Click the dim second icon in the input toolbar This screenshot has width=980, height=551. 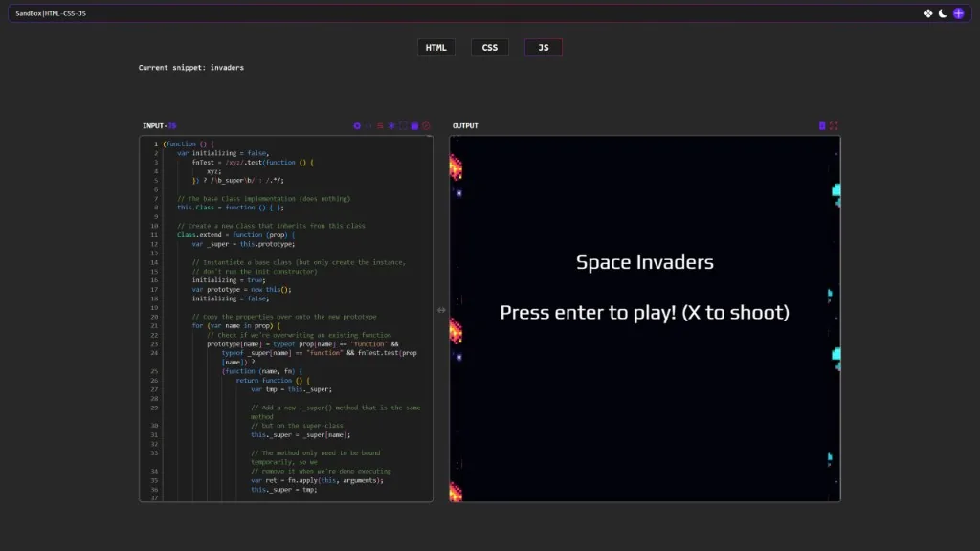[368, 125]
